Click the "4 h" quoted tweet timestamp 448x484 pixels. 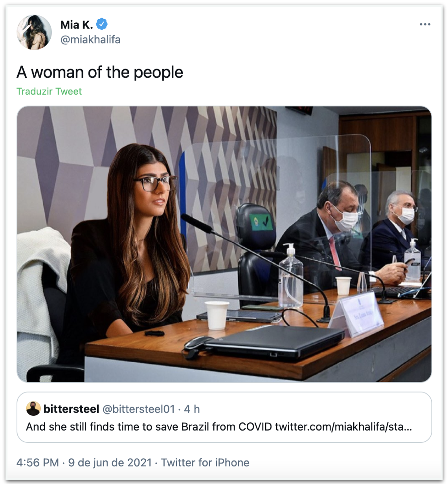click(x=192, y=409)
